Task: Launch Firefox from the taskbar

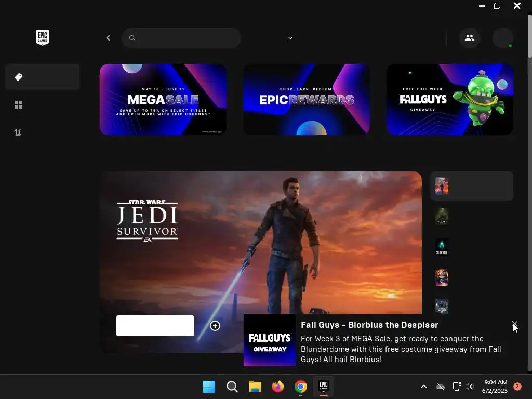Action: (278, 387)
